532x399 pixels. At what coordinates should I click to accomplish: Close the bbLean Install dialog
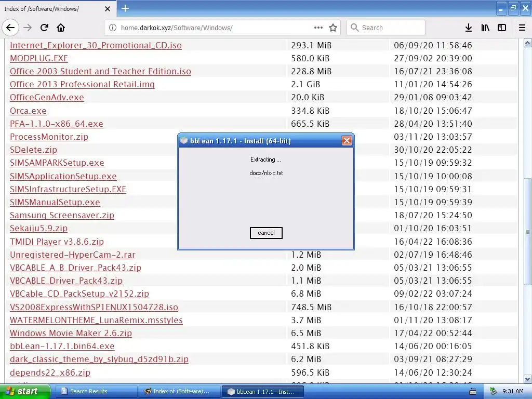(347, 140)
